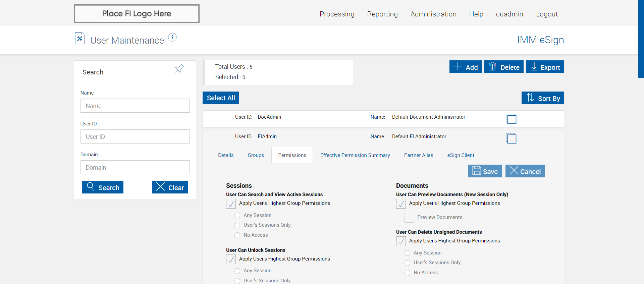Switch to the Effective Permission Summary tab
Image resolution: width=644 pixels, height=284 pixels.
point(355,155)
